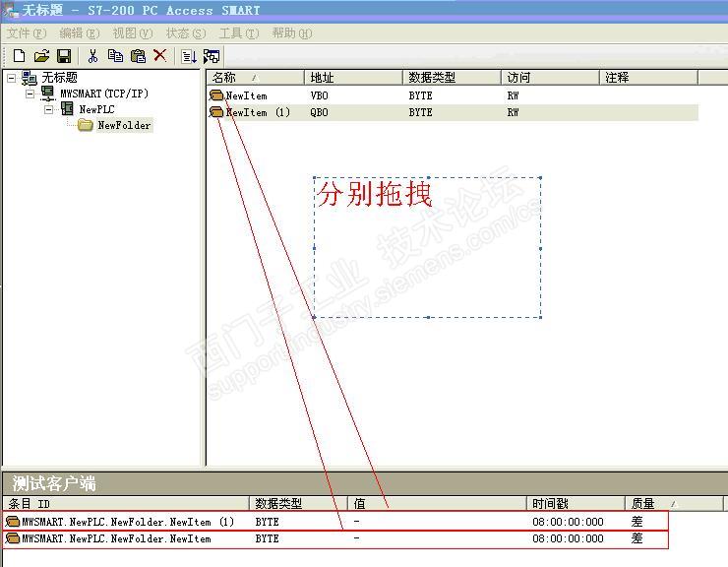The height and width of the screenshot is (567, 728).
Task: Click the red Delete X icon
Action: pos(160,55)
